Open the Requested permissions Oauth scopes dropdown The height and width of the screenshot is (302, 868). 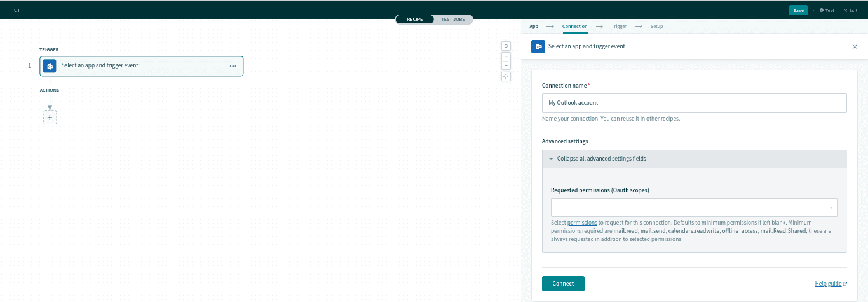click(x=694, y=207)
